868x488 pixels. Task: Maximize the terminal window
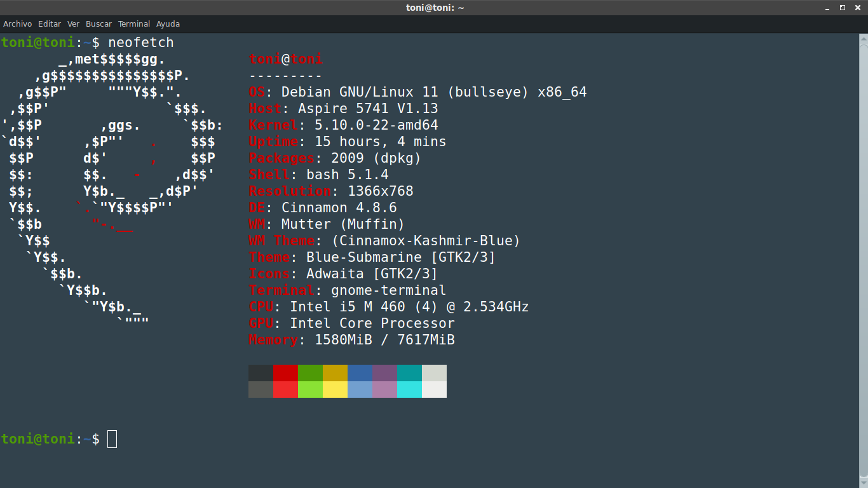point(843,8)
